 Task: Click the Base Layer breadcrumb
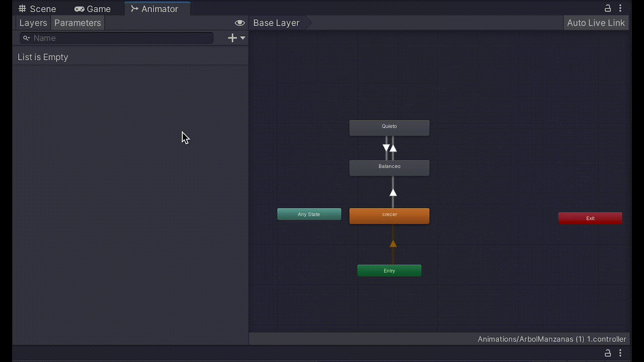point(277,23)
